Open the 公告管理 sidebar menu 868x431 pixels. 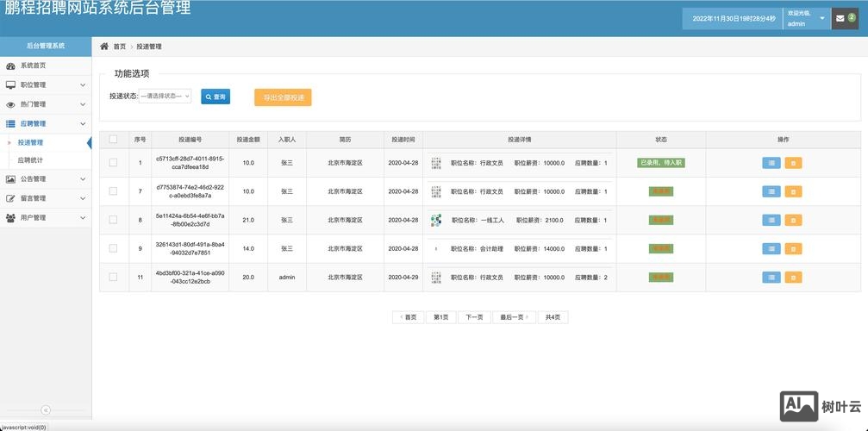click(45, 179)
